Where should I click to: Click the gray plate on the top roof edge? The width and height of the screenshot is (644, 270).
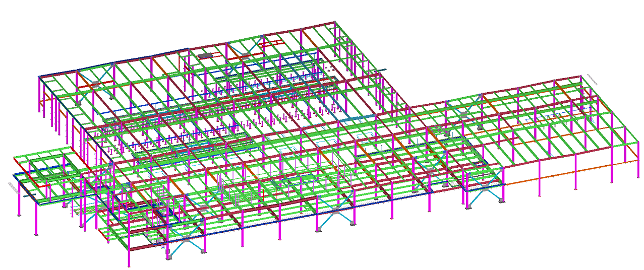pos(205,55)
